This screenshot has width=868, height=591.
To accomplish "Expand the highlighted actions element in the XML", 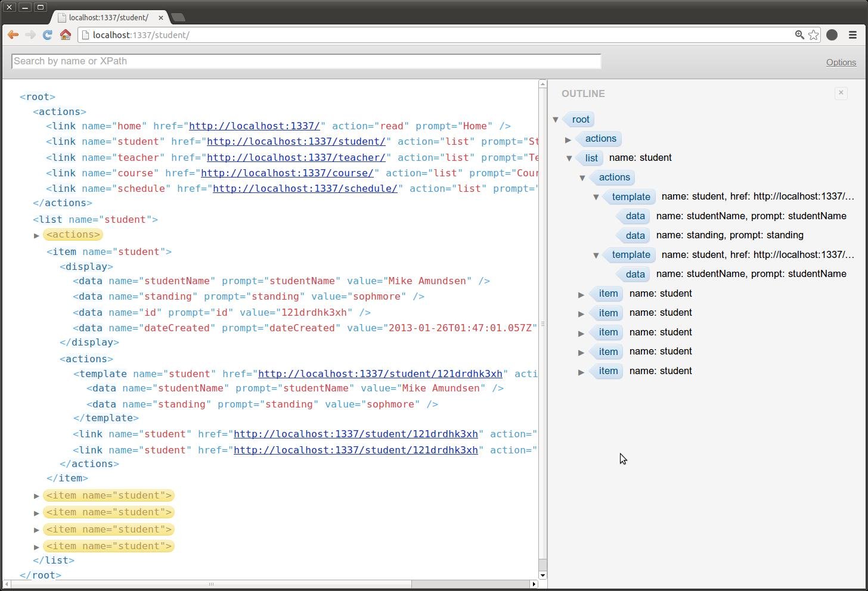I will pos(36,235).
